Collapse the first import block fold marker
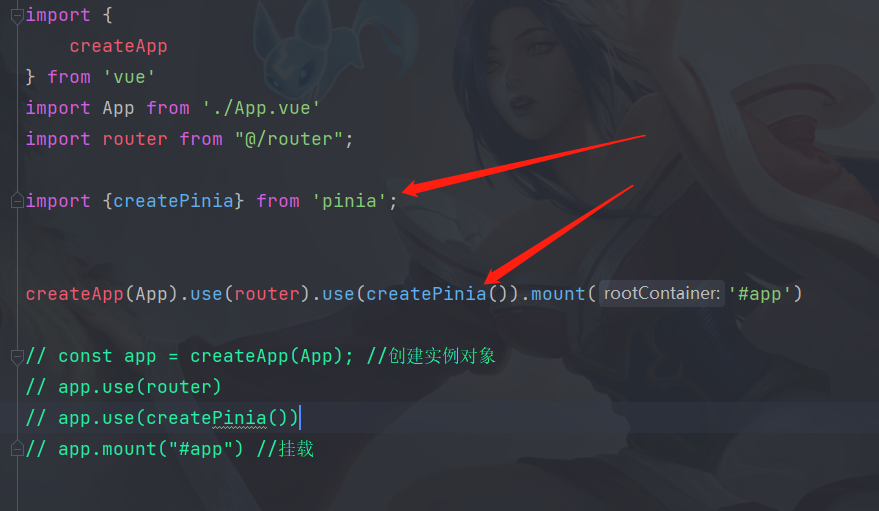This screenshot has width=879, height=511. (17, 16)
